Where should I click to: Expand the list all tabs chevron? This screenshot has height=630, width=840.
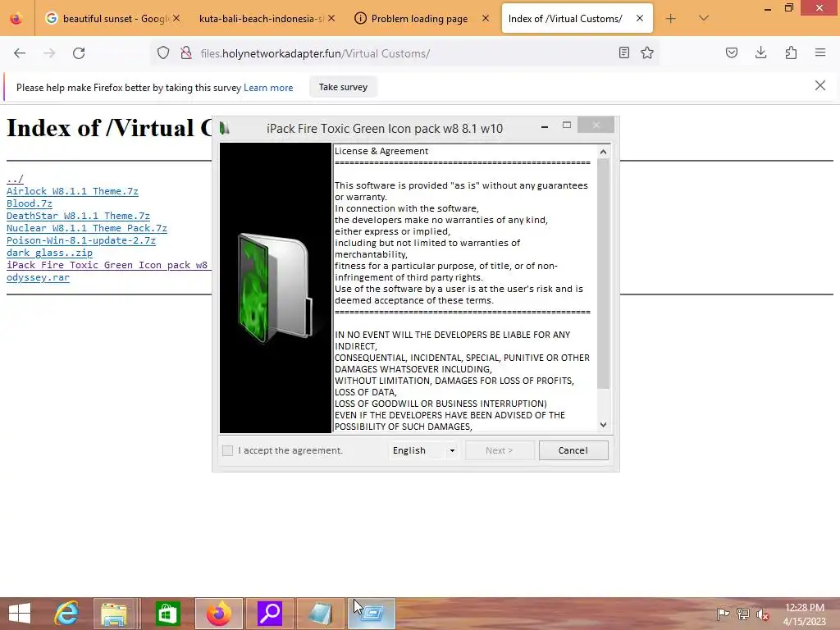coord(704,19)
